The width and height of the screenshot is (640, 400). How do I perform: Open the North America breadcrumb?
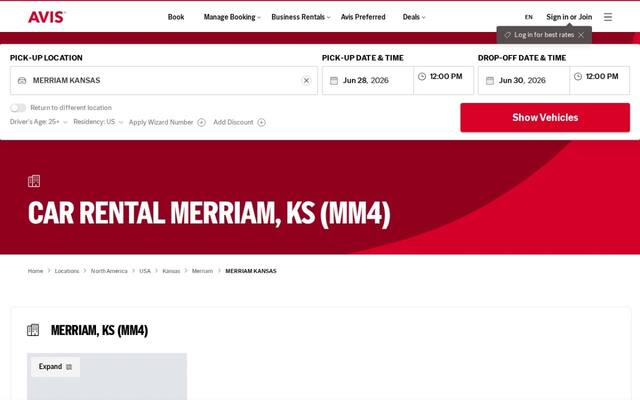(109, 271)
